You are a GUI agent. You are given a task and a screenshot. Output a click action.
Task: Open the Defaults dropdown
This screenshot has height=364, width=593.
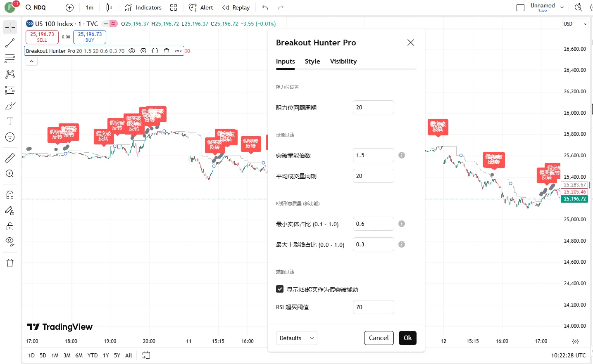(x=296, y=338)
